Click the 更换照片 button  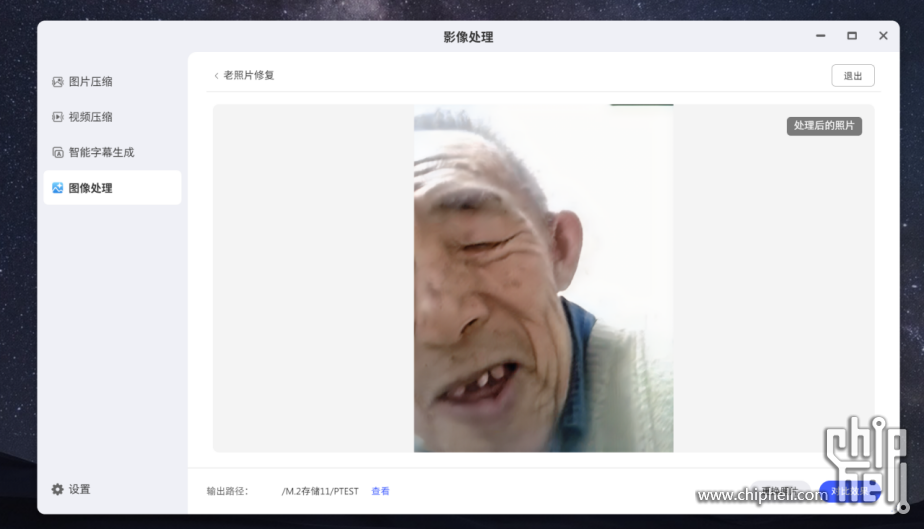point(775,491)
